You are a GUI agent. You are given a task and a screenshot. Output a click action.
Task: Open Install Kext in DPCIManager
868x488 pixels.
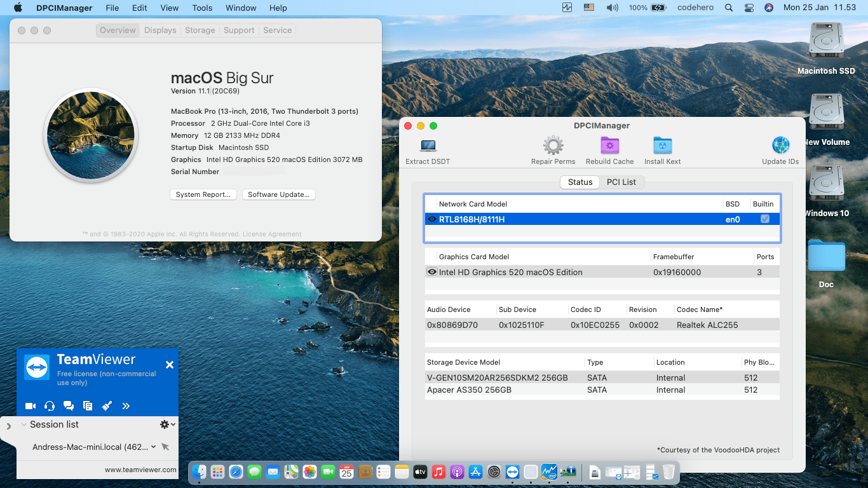click(662, 146)
